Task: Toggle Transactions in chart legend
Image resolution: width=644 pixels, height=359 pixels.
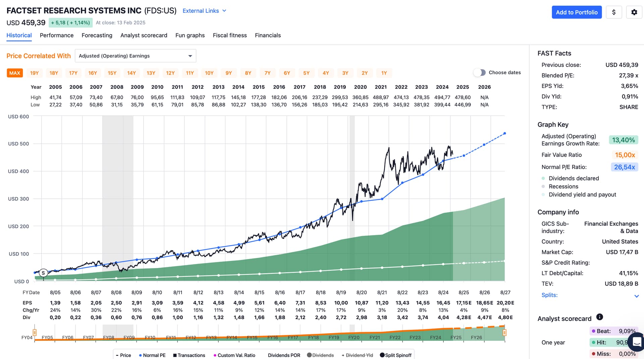Action: click(189, 355)
